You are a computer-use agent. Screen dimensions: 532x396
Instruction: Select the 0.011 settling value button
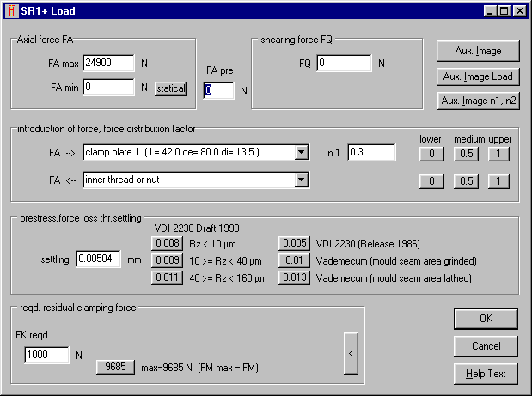pos(167,277)
